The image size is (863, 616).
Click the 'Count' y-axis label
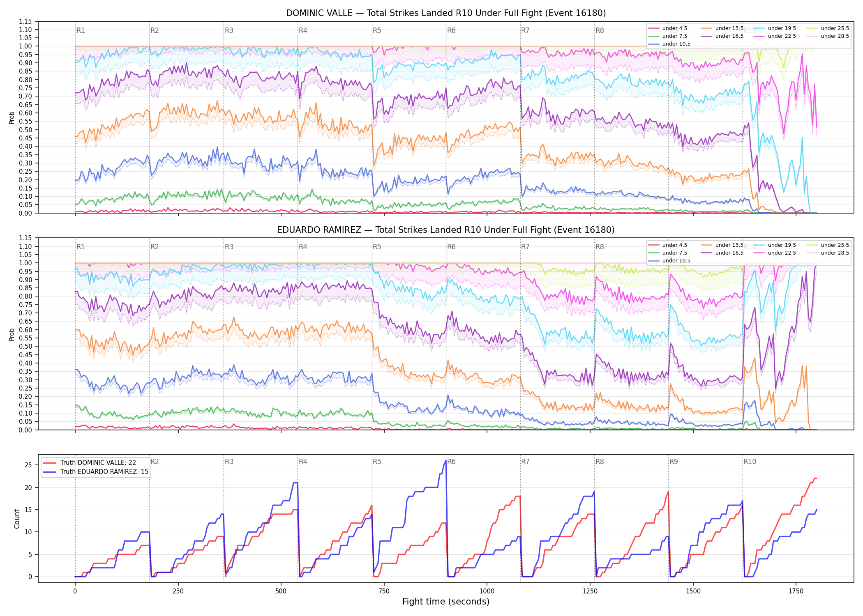(x=17, y=519)
